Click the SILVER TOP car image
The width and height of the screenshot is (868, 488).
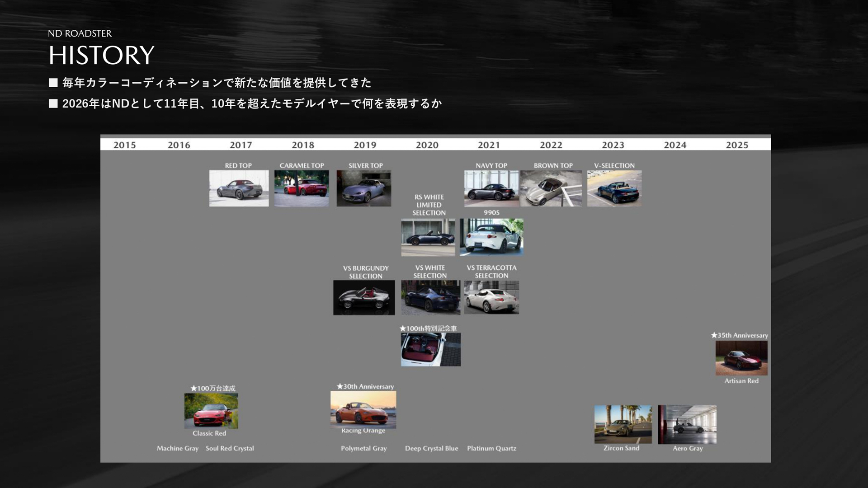tap(364, 188)
